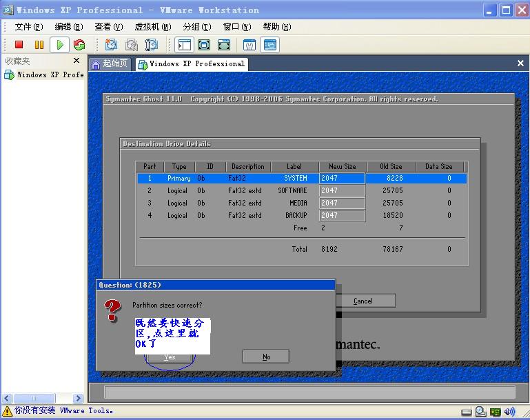Switch to the 起始页 tab
The height and width of the screenshot is (420, 530).
tap(110, 63)
